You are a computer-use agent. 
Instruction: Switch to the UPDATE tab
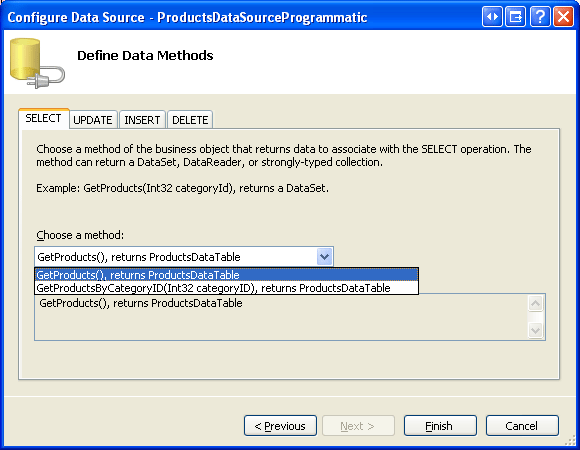coord(93,120)
